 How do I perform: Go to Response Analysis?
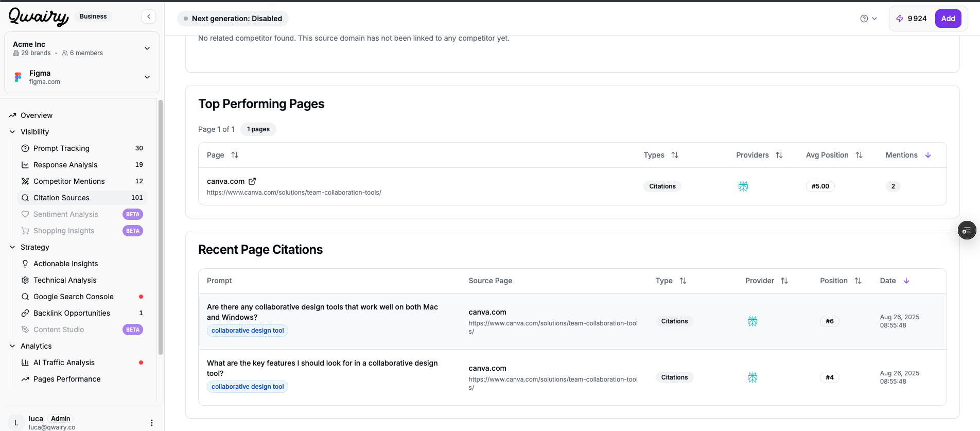coord(65,165)
